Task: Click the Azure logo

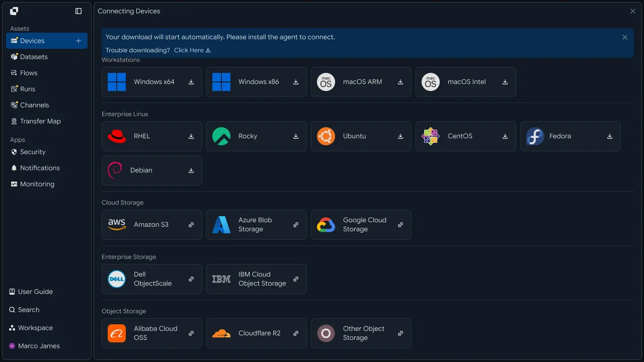Action: pos(221,225)
